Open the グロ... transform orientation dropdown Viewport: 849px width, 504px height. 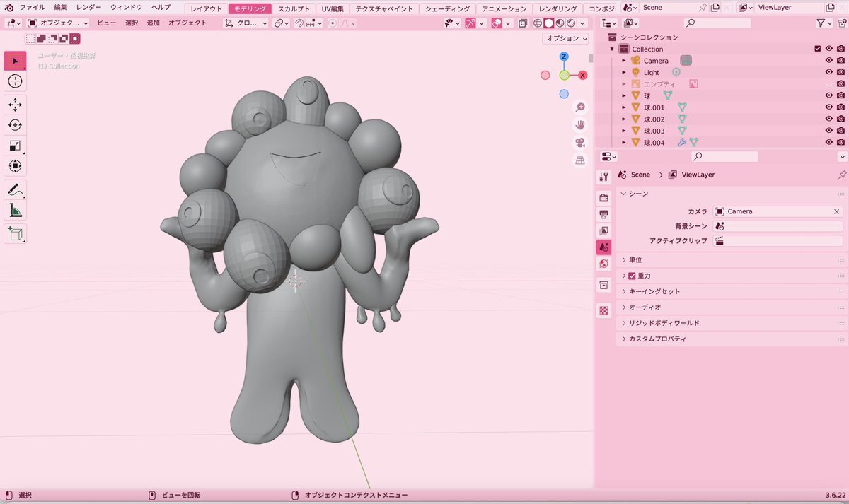(246, 23)
